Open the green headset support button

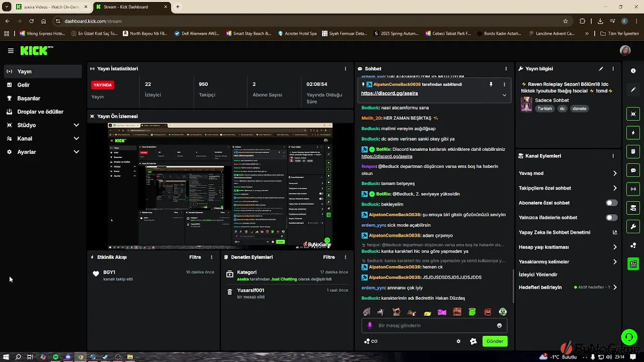point(628,337)
